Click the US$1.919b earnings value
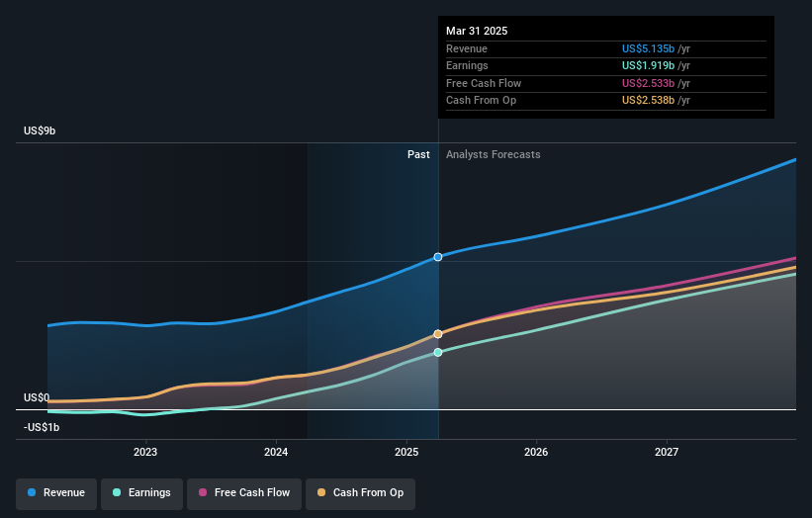This screenshot has height=518, width=812. click(649, 65)
